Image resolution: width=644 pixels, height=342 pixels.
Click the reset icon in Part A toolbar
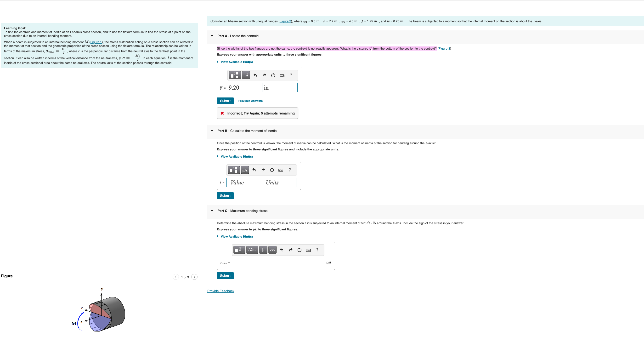click(x=273, y=75)
